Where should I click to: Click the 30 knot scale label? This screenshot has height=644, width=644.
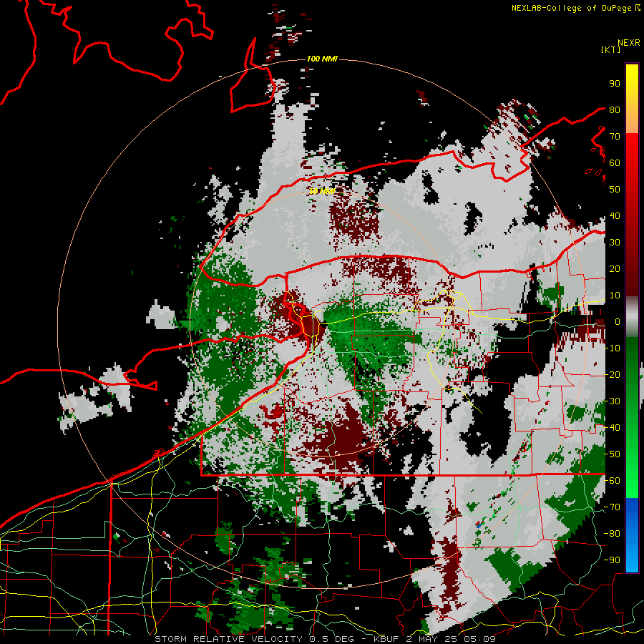[x=615, y=243]
